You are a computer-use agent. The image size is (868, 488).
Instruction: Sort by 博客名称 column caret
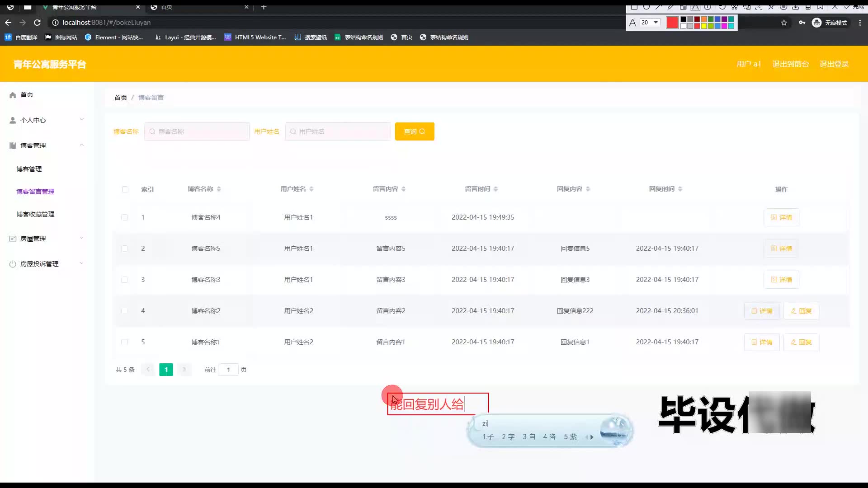pyautogui.click(x=219, y=189)
